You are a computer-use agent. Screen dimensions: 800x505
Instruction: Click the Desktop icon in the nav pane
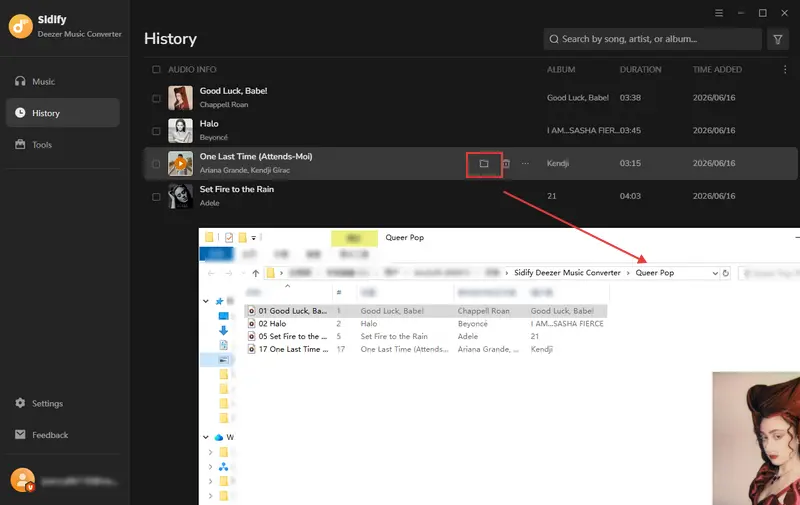pyautogui.click(x=223, y=316)
